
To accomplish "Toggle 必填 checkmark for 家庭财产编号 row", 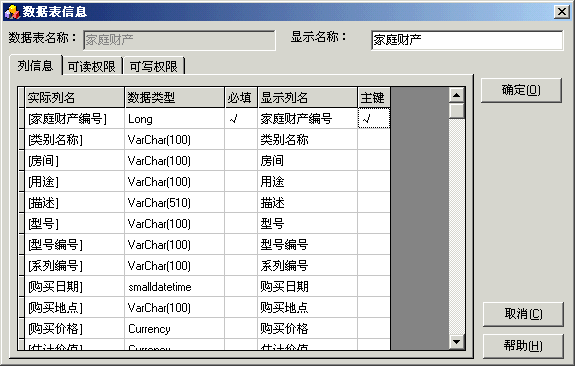I will pyautogui.click(x=241, y=118).
